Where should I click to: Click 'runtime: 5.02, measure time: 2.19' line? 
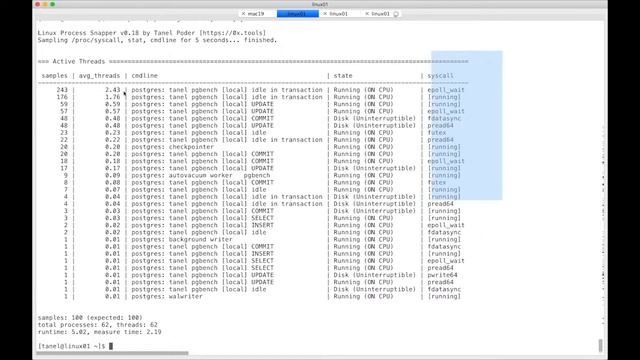[x=99, y=332]
